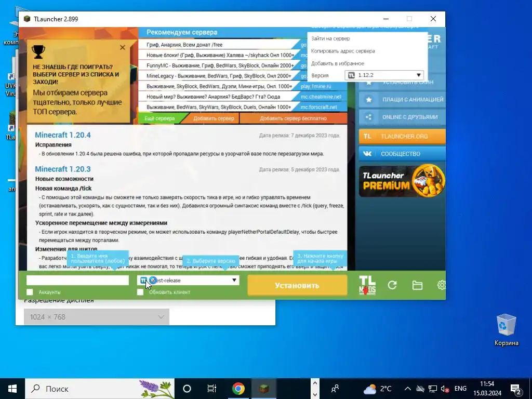The width and height of the screenshot is (532, 399).
Task: Open the 1.12.2 version dropdown
Action: (384, 75)
